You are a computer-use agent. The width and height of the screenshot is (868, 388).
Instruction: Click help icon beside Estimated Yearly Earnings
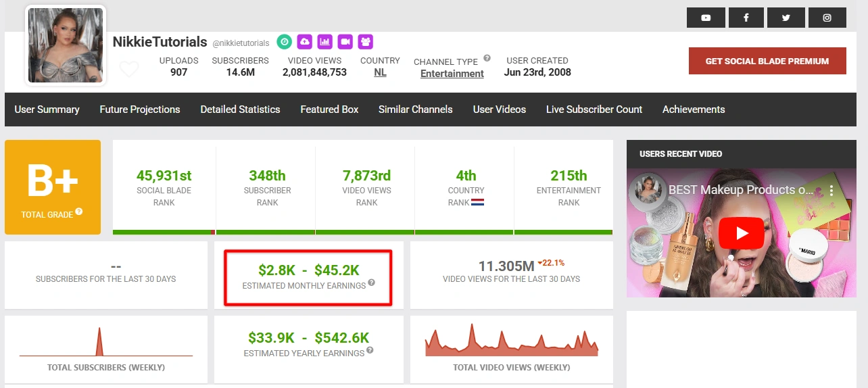click(x=370, y=350)
